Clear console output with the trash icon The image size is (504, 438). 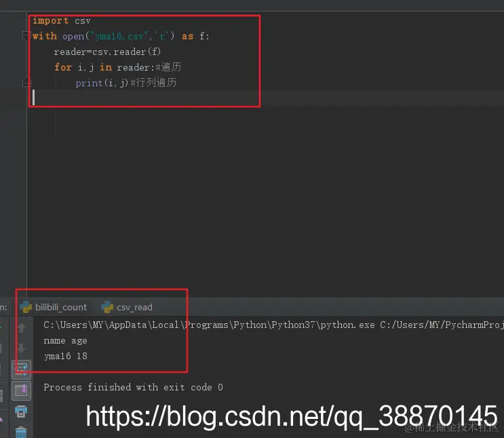21,432
